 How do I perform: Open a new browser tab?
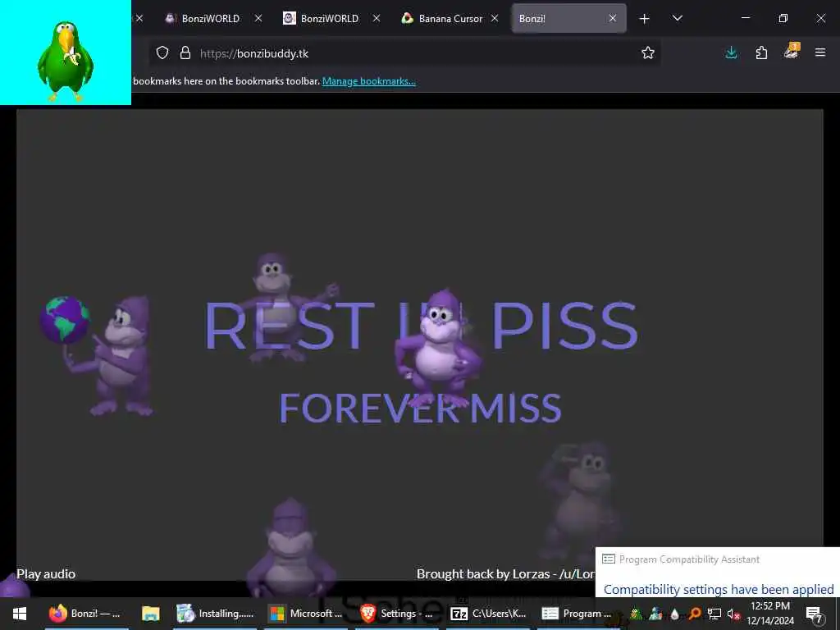645,19
